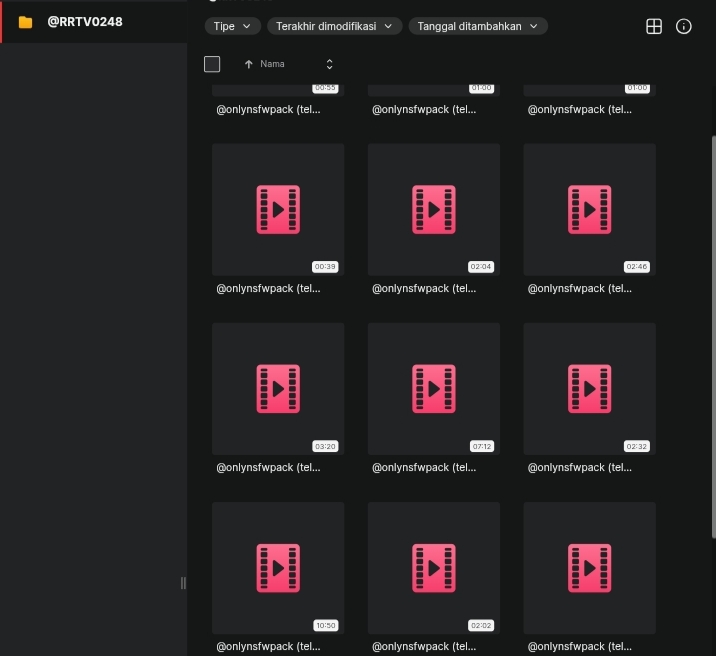The width and height of the screenshot is (716, 656).
Task: Click the file name under the 02:02 video
Action: pyautogui.click(x=424, y=646)
